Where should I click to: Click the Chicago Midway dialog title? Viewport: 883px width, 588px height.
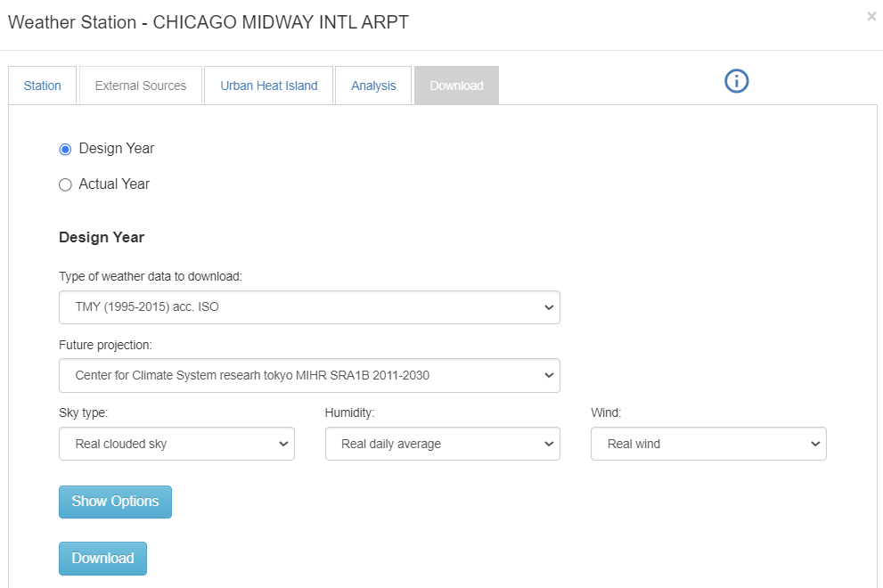click(x=208, y=23)
